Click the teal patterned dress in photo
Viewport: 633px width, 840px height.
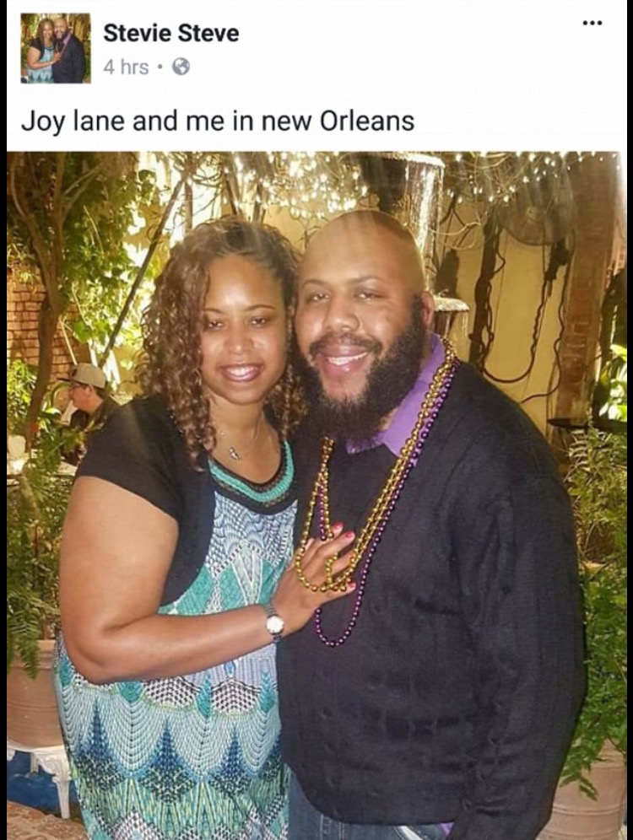tap(177, 670)
